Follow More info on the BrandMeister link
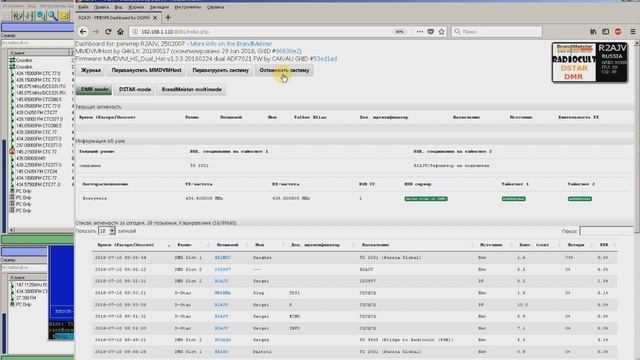The image size is (640, 360). [x=231, y=44]
